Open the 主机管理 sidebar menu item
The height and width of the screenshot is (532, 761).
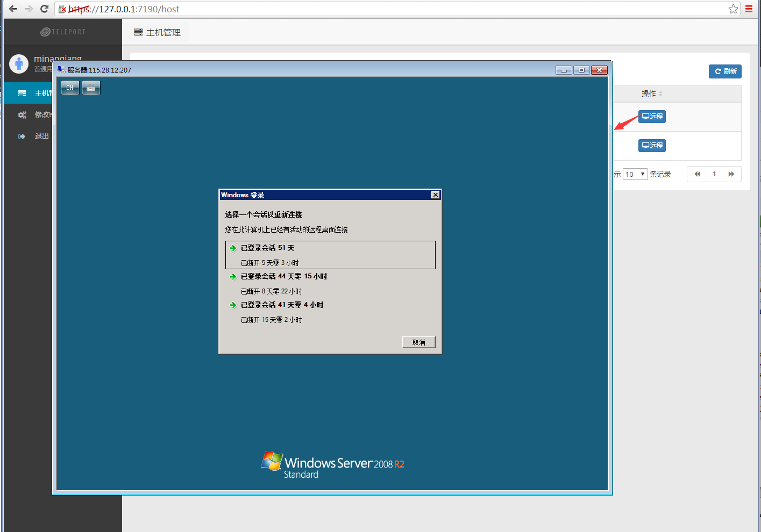pos(28,94)
